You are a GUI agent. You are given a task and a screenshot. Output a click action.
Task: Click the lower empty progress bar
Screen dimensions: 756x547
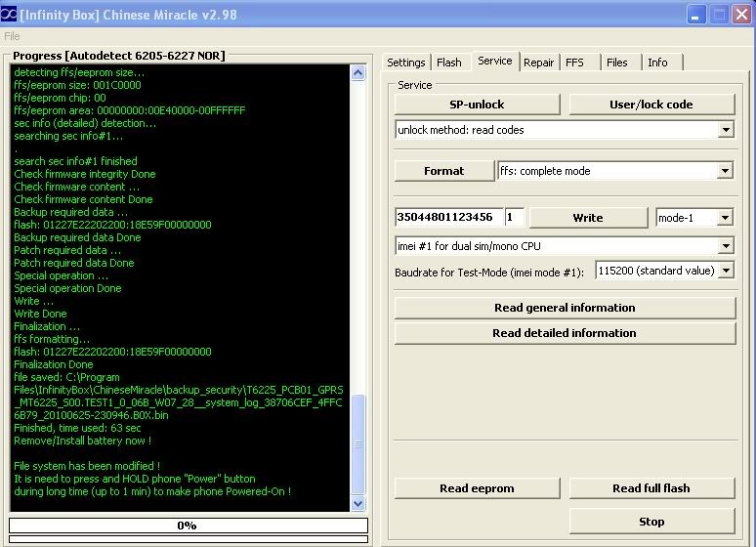pyautogui.click(x=189, y=539)
